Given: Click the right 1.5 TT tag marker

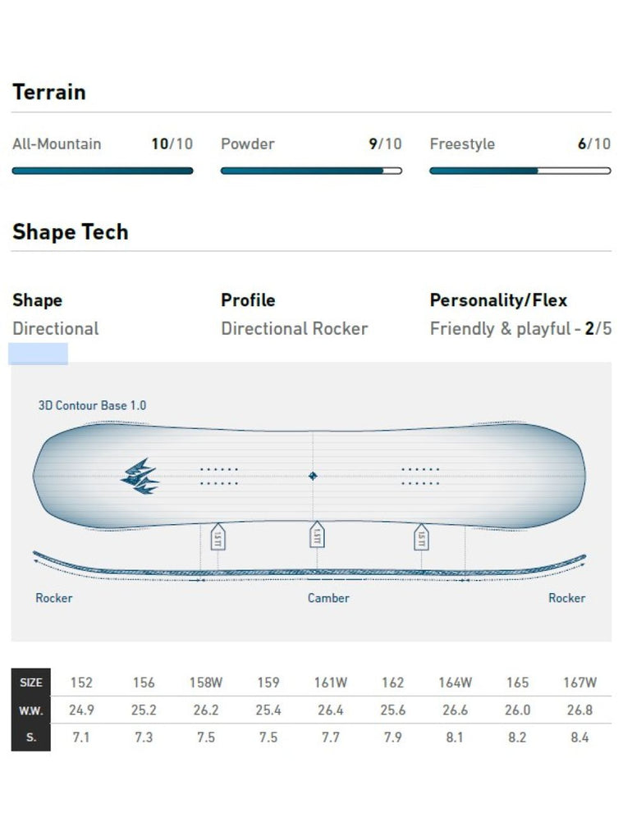Looking at the screenshot, I should coord(421,536).
